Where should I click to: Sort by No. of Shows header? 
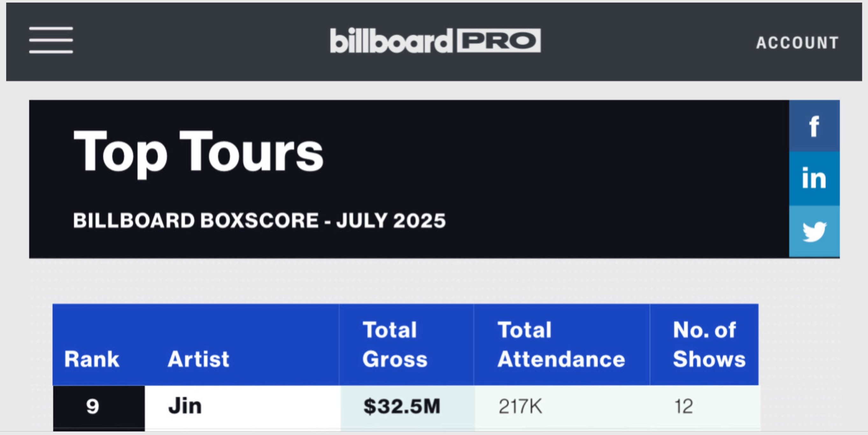click(709, 344)
